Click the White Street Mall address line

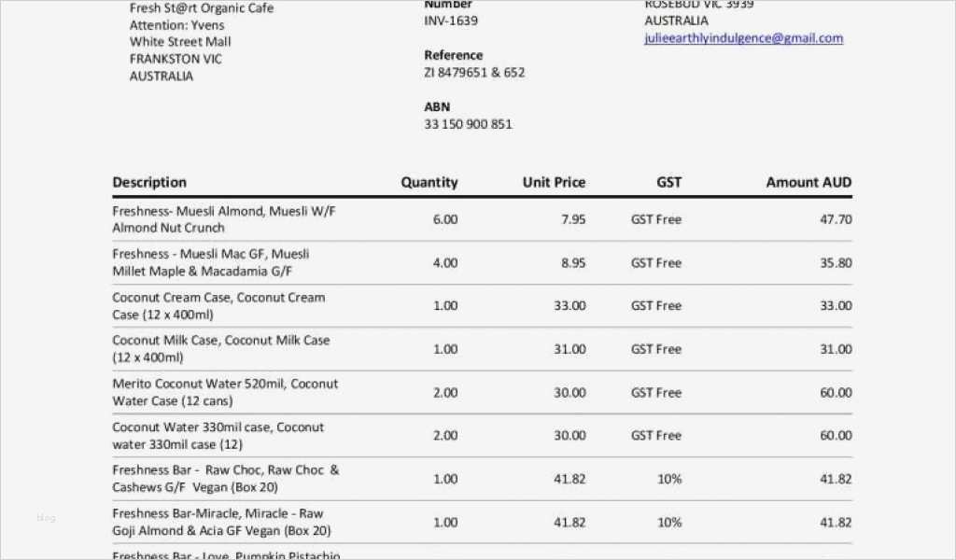pos(180,42)
